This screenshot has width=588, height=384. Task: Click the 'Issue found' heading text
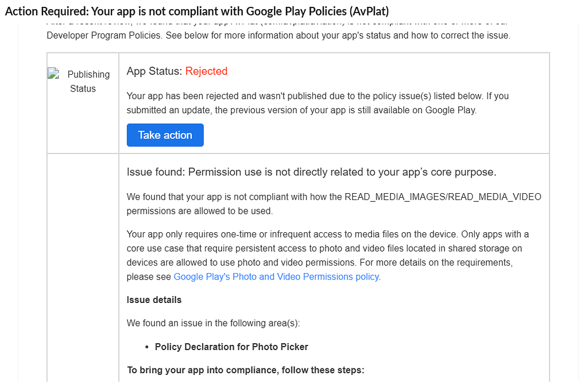tap(311, 172)
